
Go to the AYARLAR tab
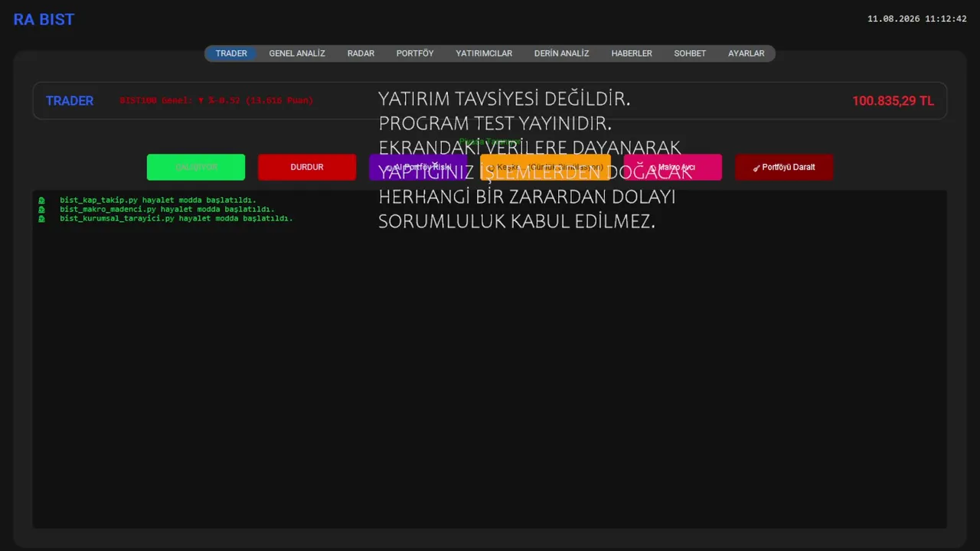click(x=746, y=54)
